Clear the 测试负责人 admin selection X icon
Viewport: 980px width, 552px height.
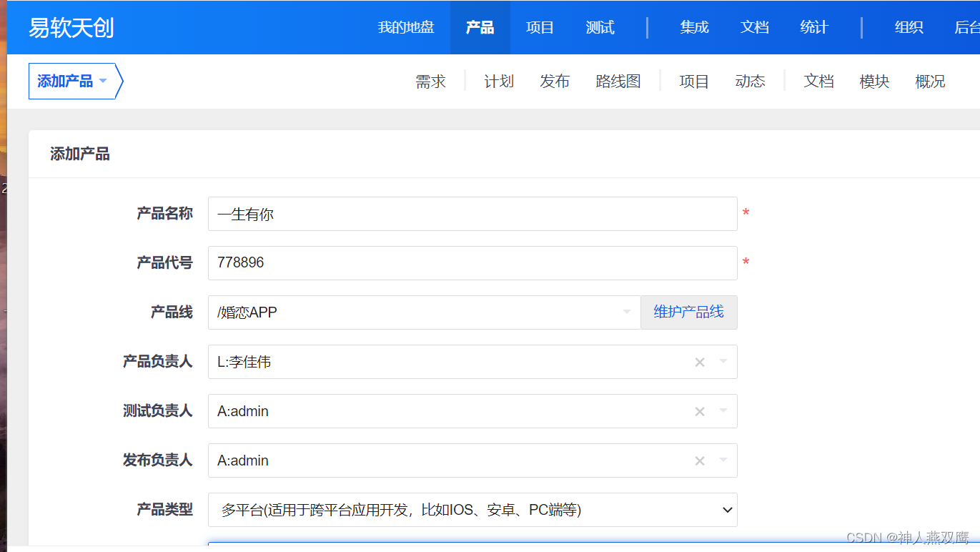(x=700, y=412)
